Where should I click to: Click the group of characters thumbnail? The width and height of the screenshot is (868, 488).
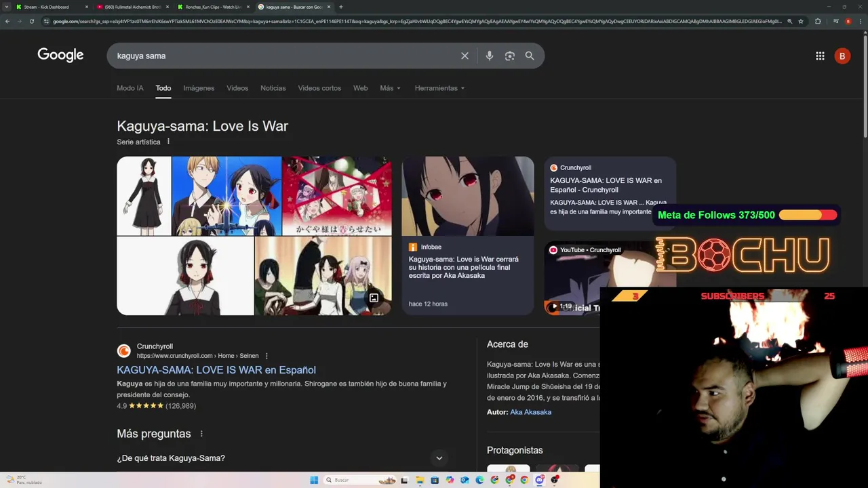click(323, 276)
